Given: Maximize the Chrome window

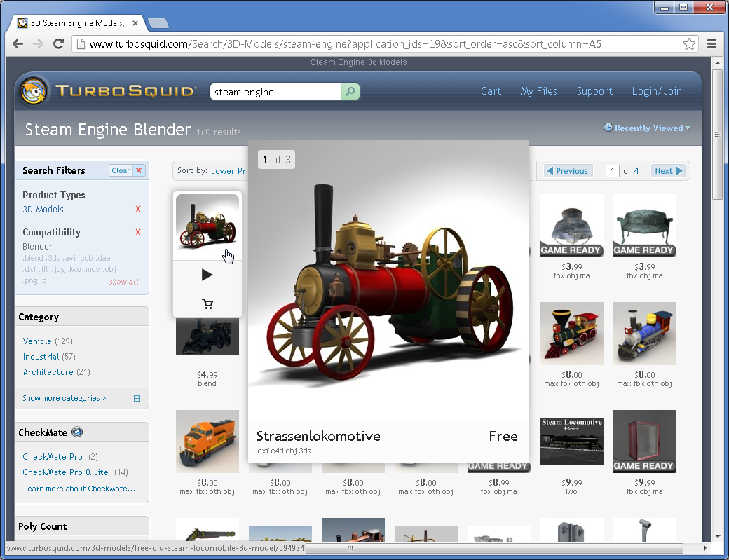Looking at the screenshot, I should 683,8.
